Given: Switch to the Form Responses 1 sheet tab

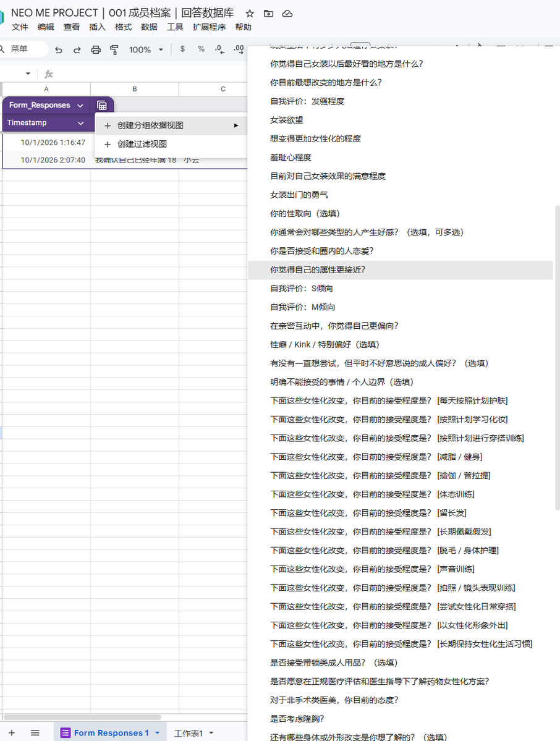Looking at the screenshot, I should click(x=111, y=733).
